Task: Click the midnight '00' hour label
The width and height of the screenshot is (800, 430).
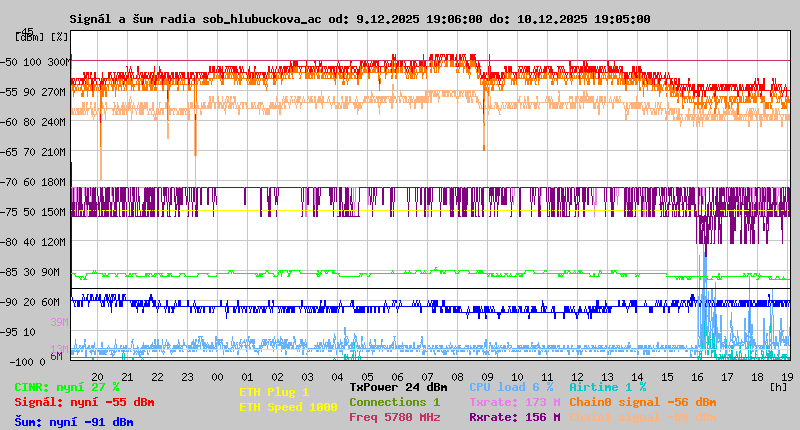Action: tap(217, 377)
